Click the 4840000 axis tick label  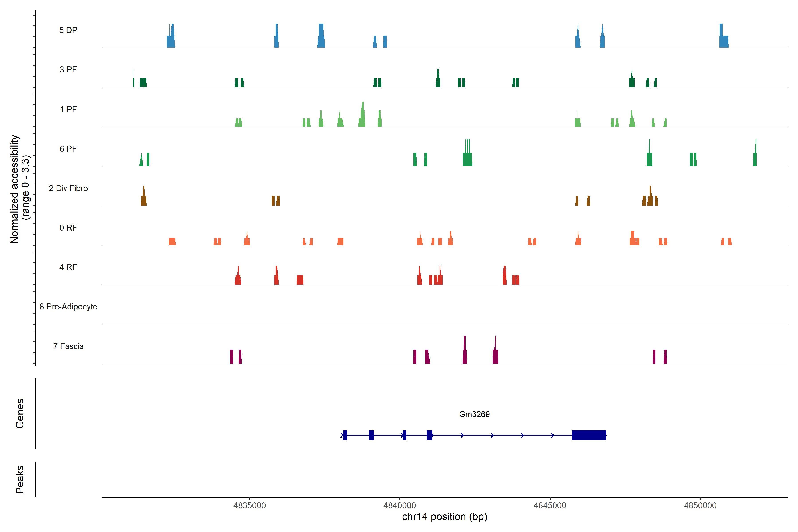(400, 505)
